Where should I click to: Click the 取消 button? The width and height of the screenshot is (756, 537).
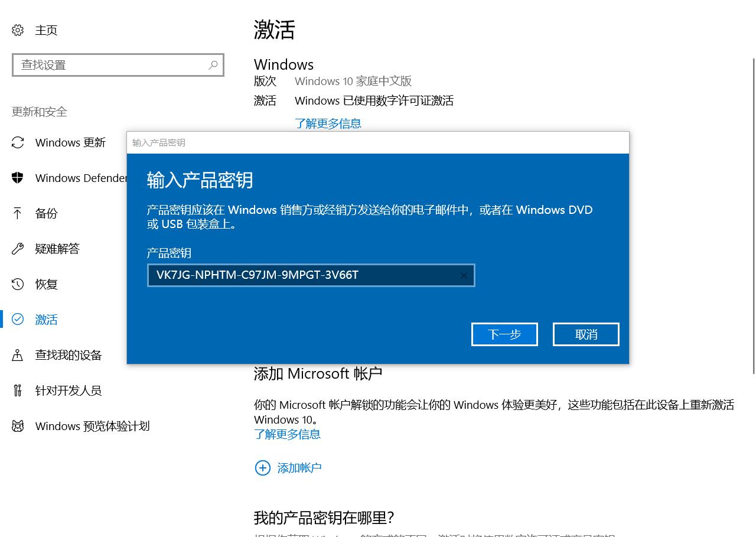[586, 334]
